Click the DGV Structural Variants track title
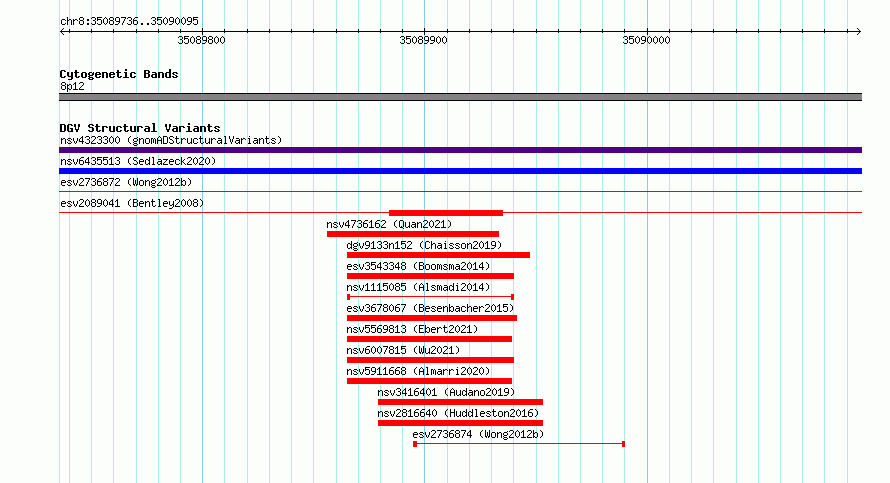890x483 pixels. coord(140,128)
